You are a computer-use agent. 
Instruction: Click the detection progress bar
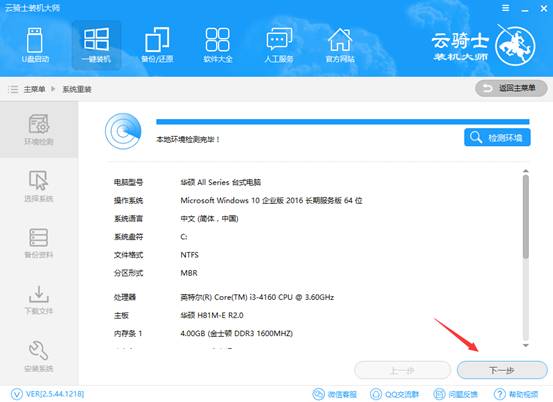click(343, 122)
